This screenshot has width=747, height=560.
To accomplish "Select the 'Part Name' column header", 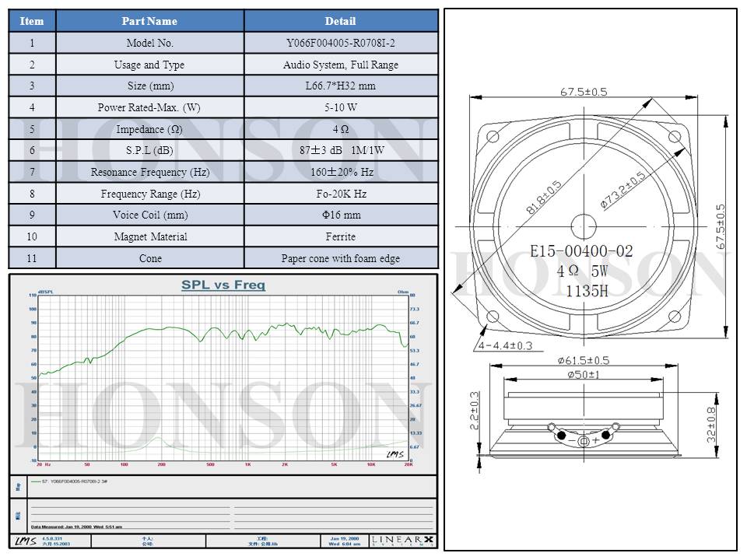I will [x=149, y=21].
